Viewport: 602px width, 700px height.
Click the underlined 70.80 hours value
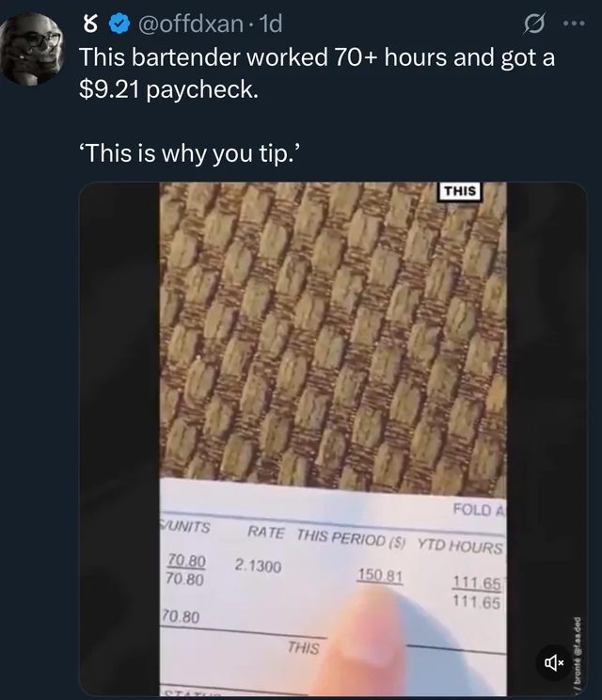[x=186, y=561]
